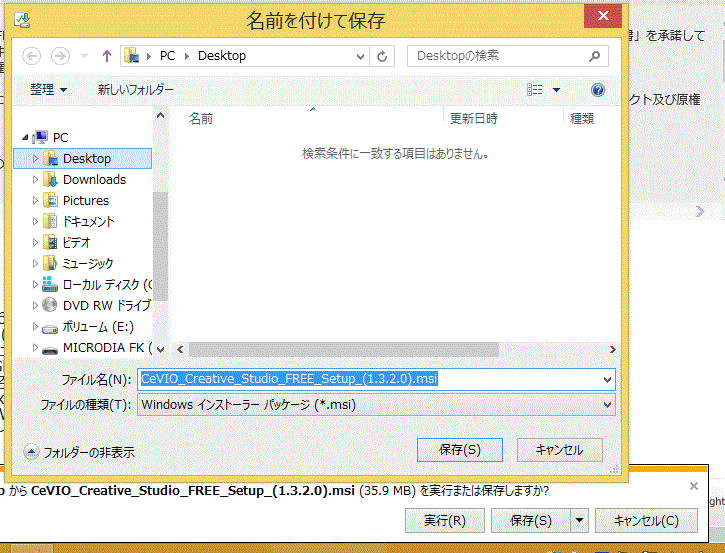The image size is (725, 553).
Task: Expand the ビデオ tree node
Action: (35, 242)
